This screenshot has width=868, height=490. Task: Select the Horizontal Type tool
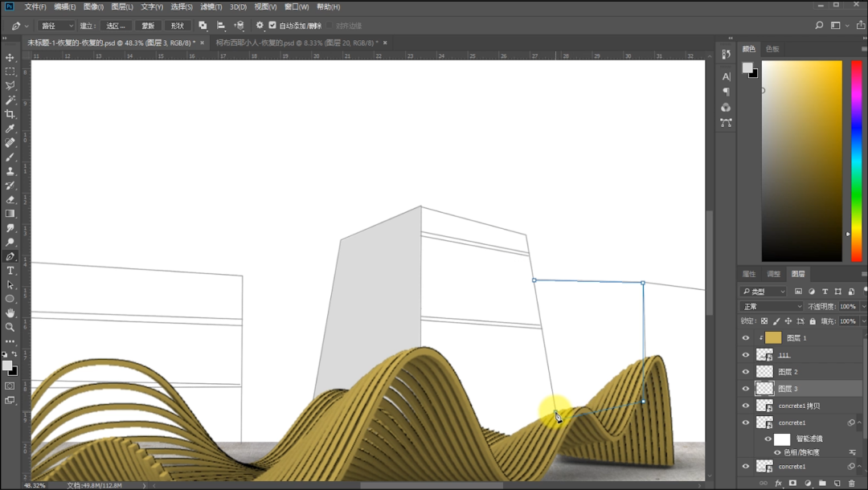pos(10,271)
